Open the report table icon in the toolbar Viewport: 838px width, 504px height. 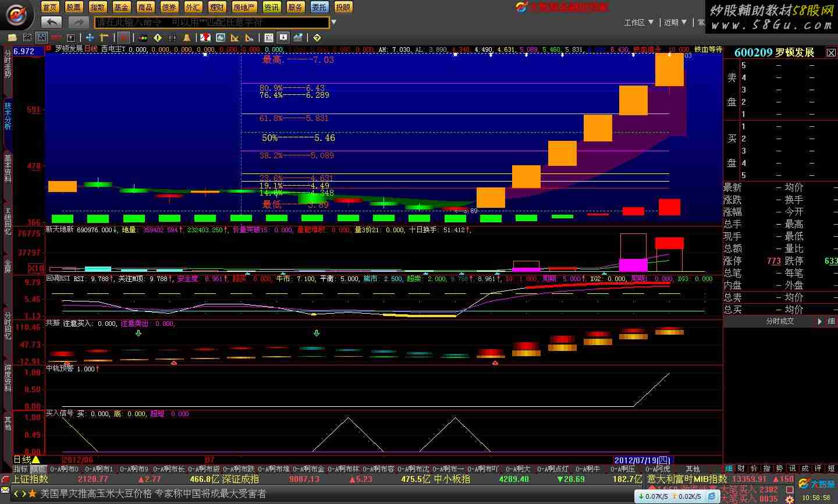click(269, 37)
